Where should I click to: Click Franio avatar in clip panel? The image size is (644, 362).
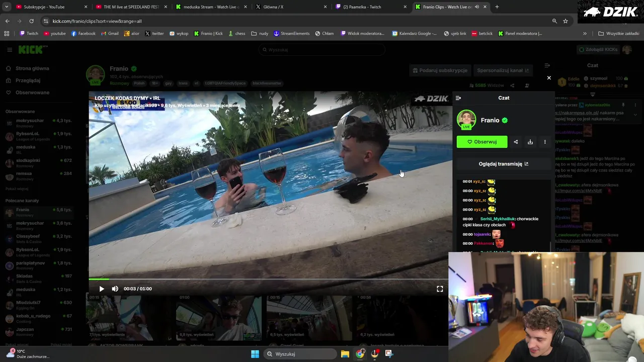tap(466, 120)
